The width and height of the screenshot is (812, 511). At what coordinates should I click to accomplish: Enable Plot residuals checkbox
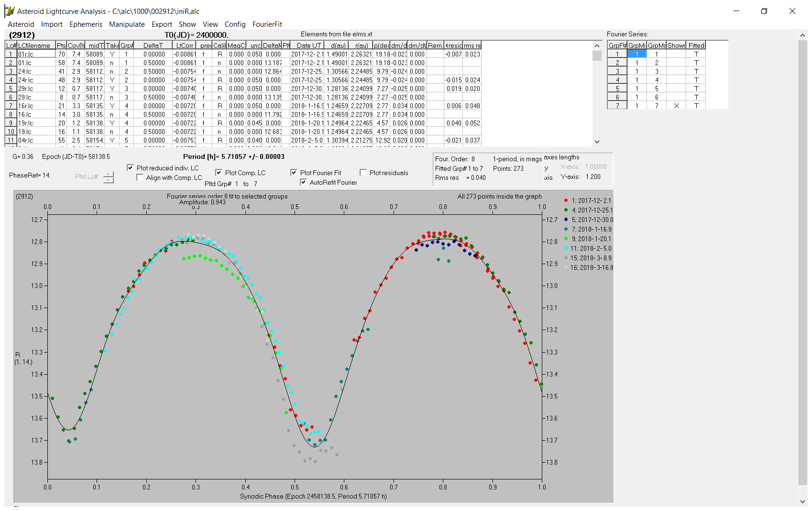pyautogui.click(x=363, y=173)
